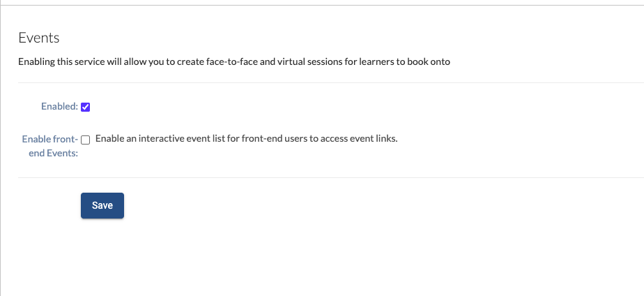Image resolution: width=644 pixels, height=296 pixels.
Task: Select the word 'Events' in the title
Action: [39, 38]
